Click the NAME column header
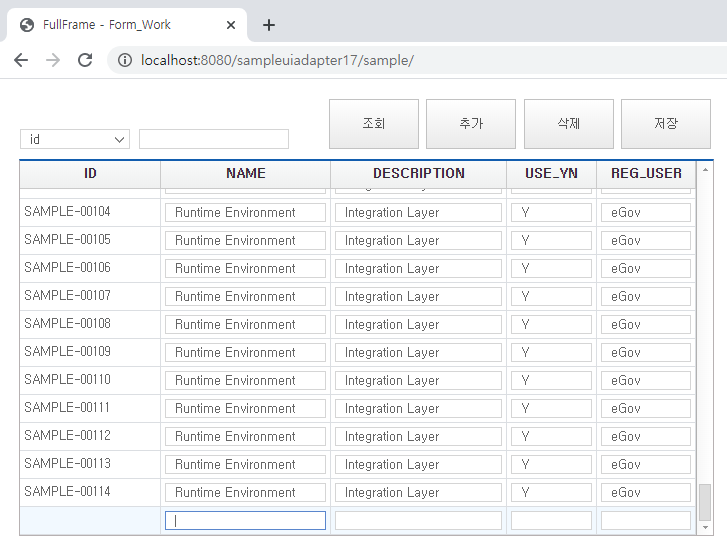727x545 pixels. (245, 174)
